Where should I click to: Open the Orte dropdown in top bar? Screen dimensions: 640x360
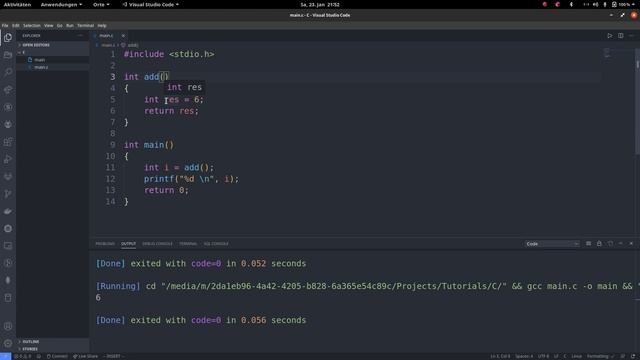pyautogui.click(x=101, y=4)
